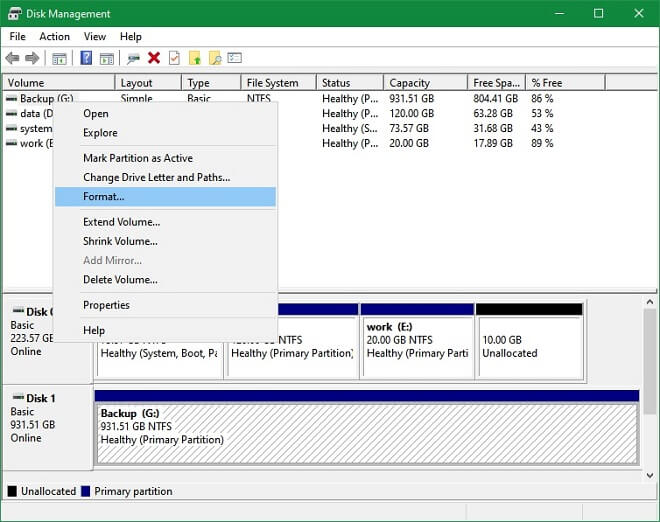Sort by the File System column header
660x522 pixels.
pos(279,83)
